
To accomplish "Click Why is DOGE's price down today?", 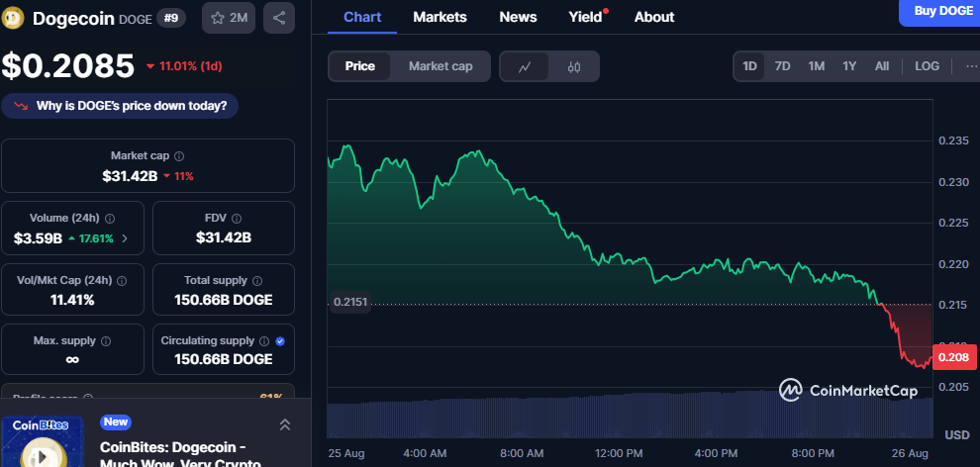I will [x=120, y=106].
